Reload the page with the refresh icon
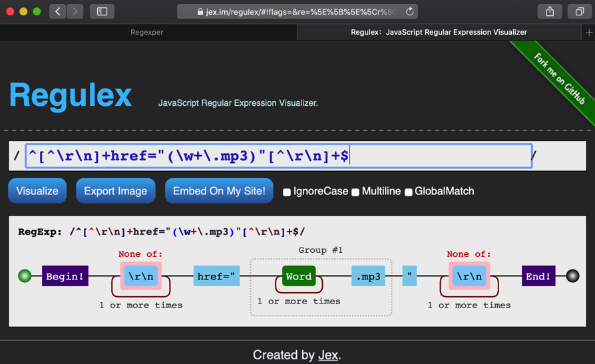The width and height of the screenshot is (595, 364). [x=409, y=11]
